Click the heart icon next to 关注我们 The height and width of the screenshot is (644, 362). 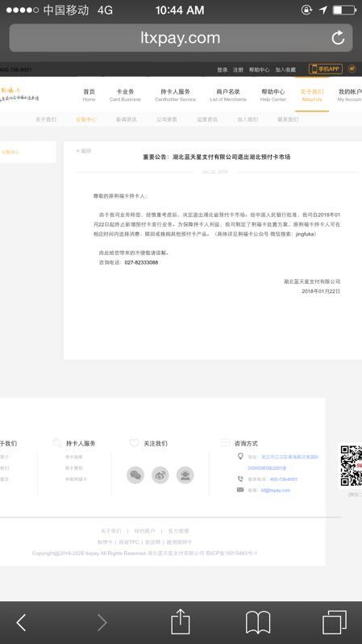(134, 443)
